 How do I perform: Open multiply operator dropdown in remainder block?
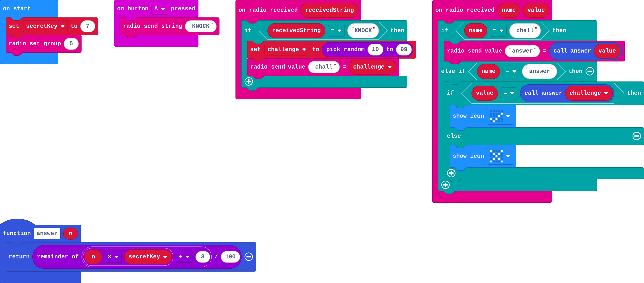pos(113,257)
